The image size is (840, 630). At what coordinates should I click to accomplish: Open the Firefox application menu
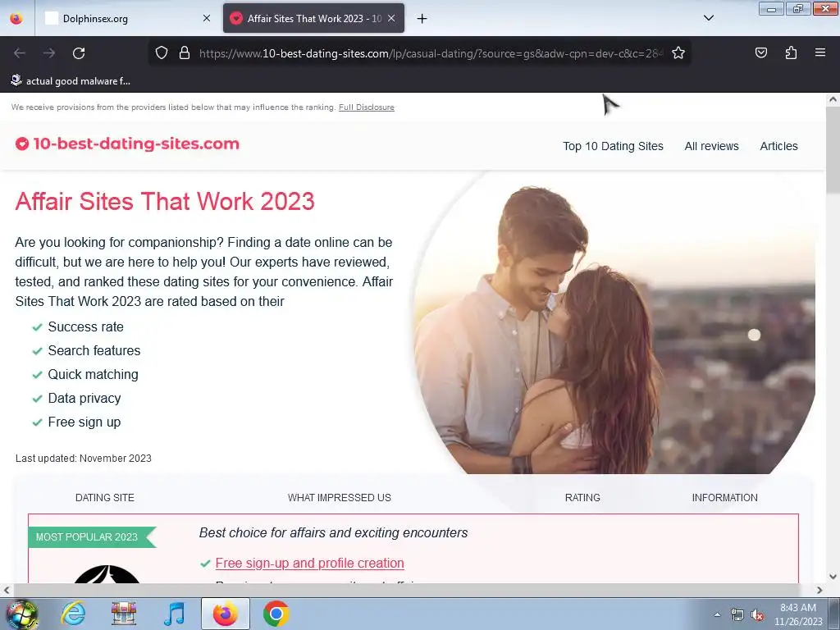coord(819,52)
